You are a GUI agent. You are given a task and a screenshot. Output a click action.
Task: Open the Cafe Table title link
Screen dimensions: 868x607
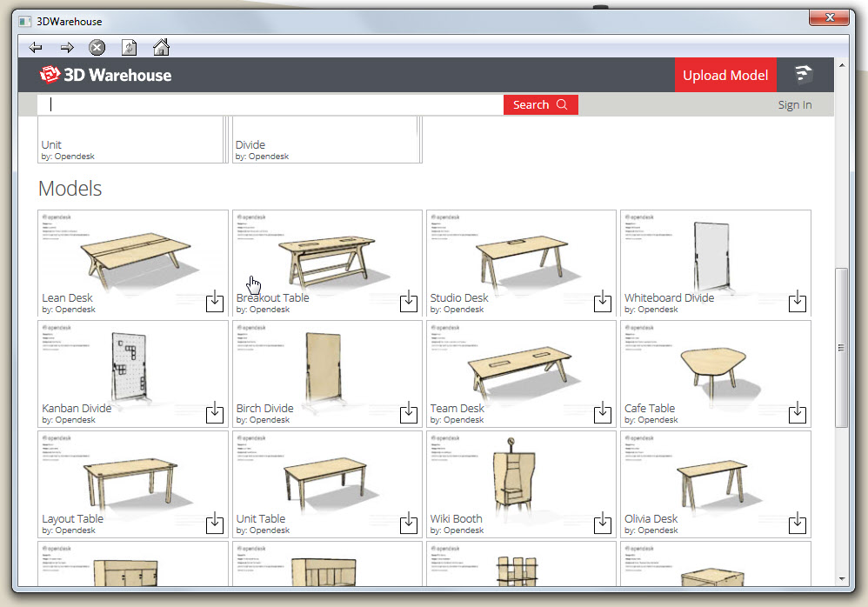point(650,409)
